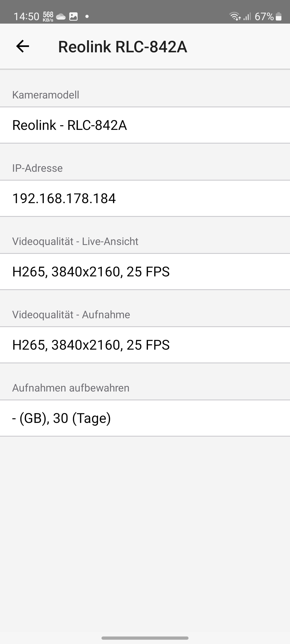Tap the Videoqualität - Aufnahme section label

71,315
